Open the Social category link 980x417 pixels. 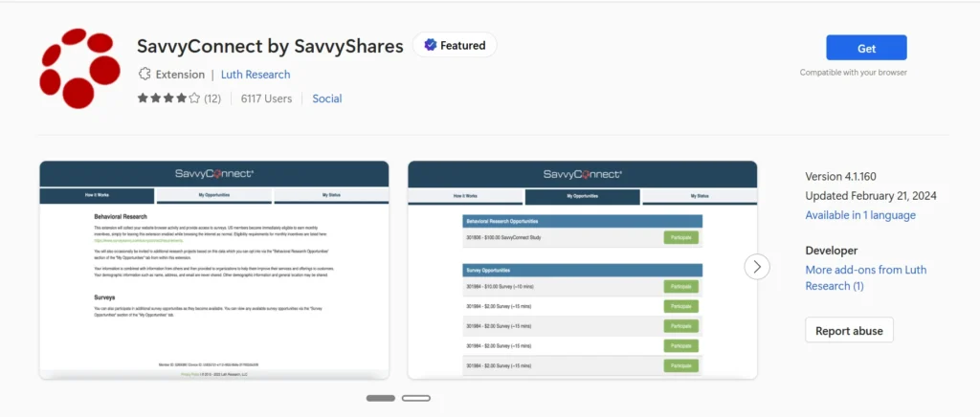(x=326, y=99)
